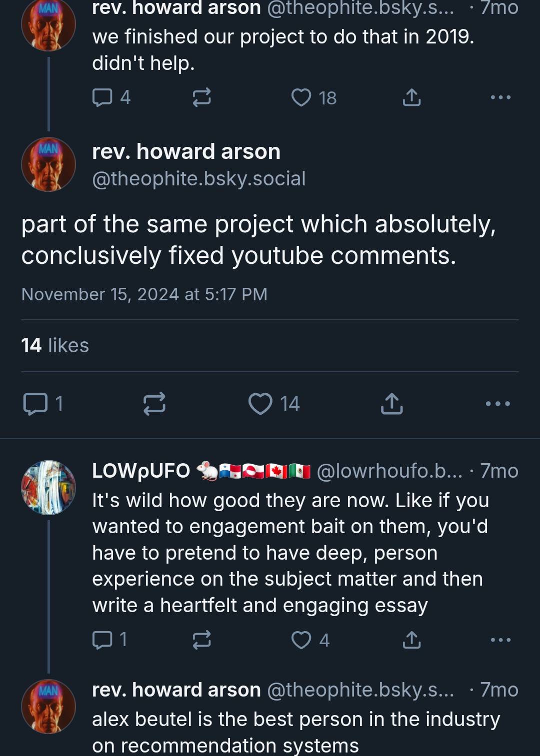The height and width of the screenshot is (756, 540).
Task: Open more options on main post
Action: [x=498, y=404]
